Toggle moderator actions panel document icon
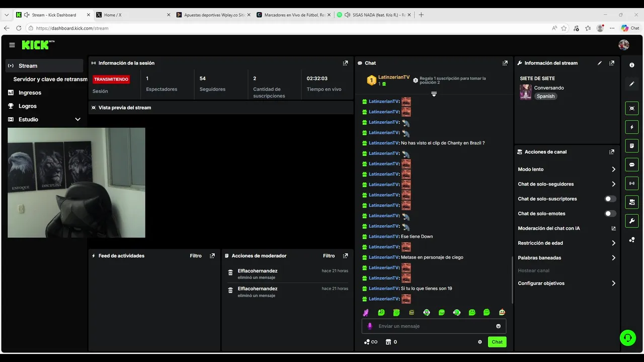The height and width of the screenshot is (362, 644). point(632,146)
